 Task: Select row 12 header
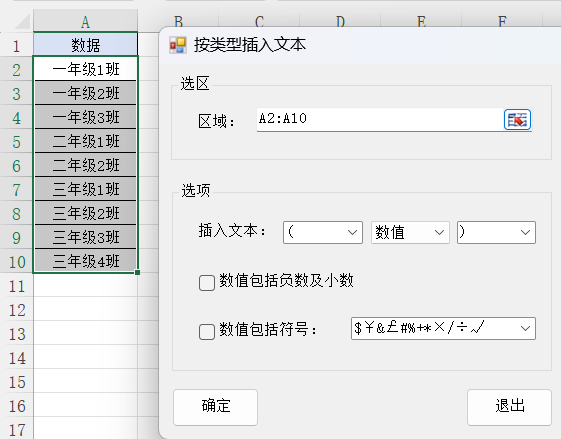16,310
